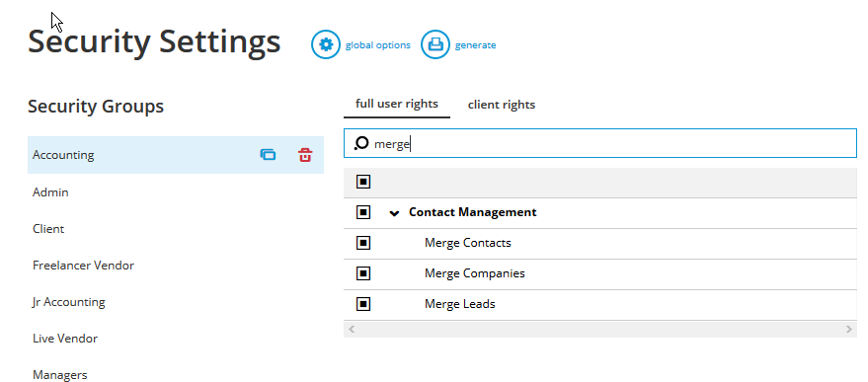Click horizontal scrollbar right arrow
868x382 pixels.
[x=849, y=330]
